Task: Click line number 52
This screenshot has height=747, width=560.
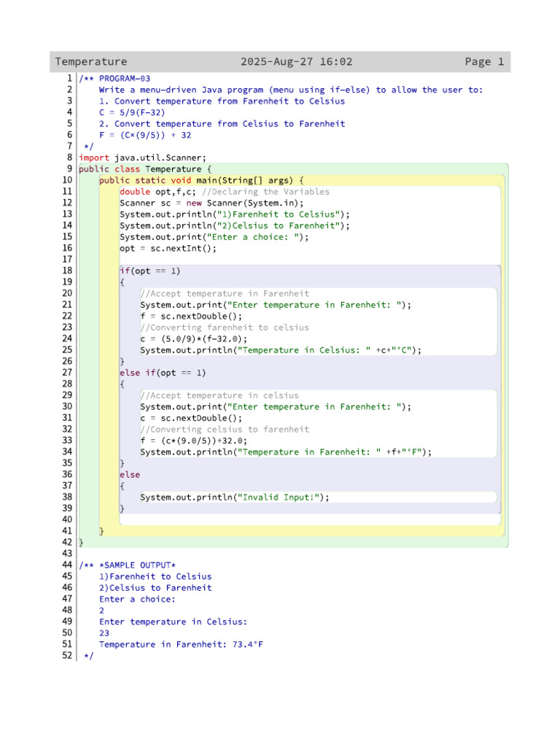Action: tap(67, 656)
